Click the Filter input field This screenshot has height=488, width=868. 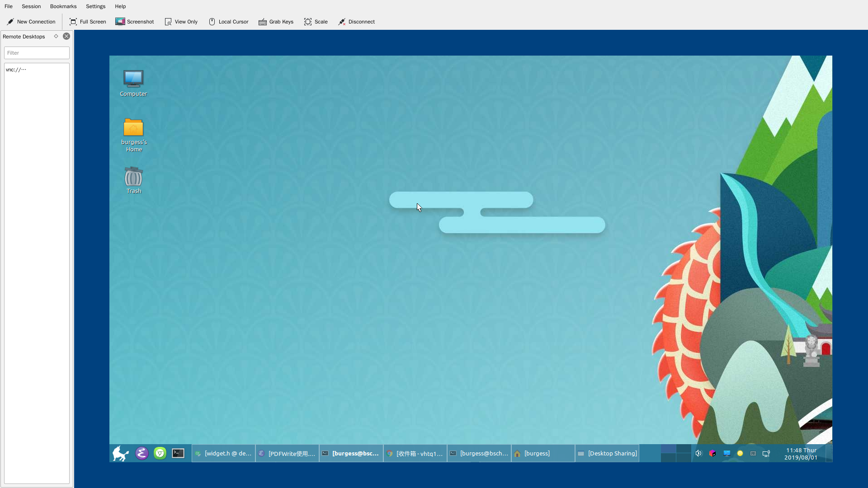36,52
